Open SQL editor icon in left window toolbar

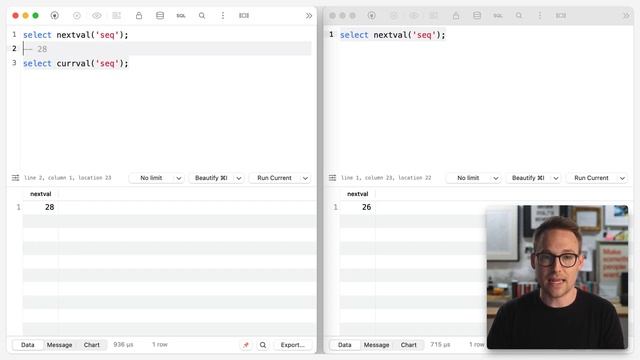pyautogui.click(x=181, y=16)
